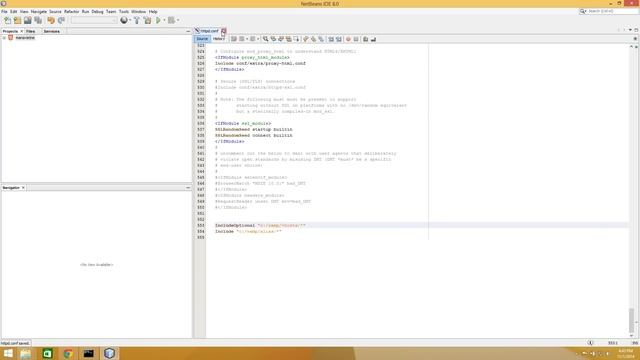
Task: Expand the project node in Projects tree
Action: [4, 38]
